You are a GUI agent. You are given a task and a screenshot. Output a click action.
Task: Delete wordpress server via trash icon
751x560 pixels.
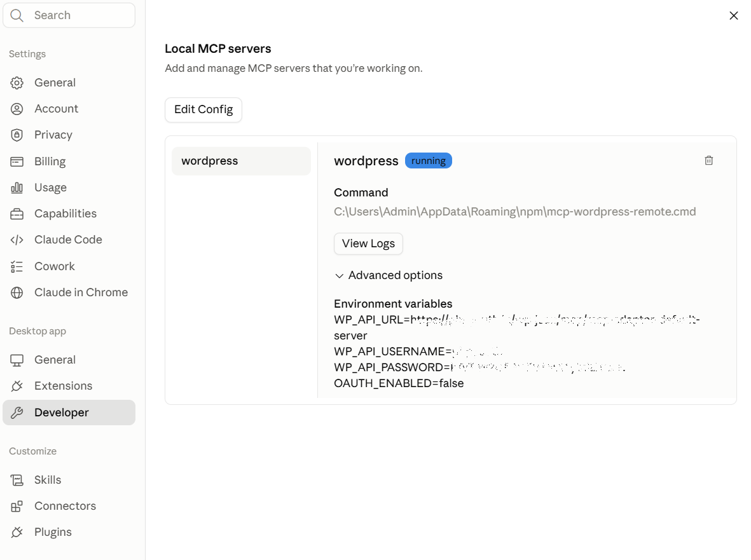[x=709, y=160]
